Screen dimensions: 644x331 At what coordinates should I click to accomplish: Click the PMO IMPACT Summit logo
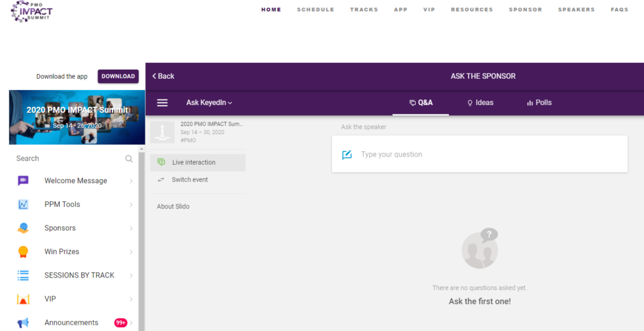pyautogui.click(x=31, y=11)
